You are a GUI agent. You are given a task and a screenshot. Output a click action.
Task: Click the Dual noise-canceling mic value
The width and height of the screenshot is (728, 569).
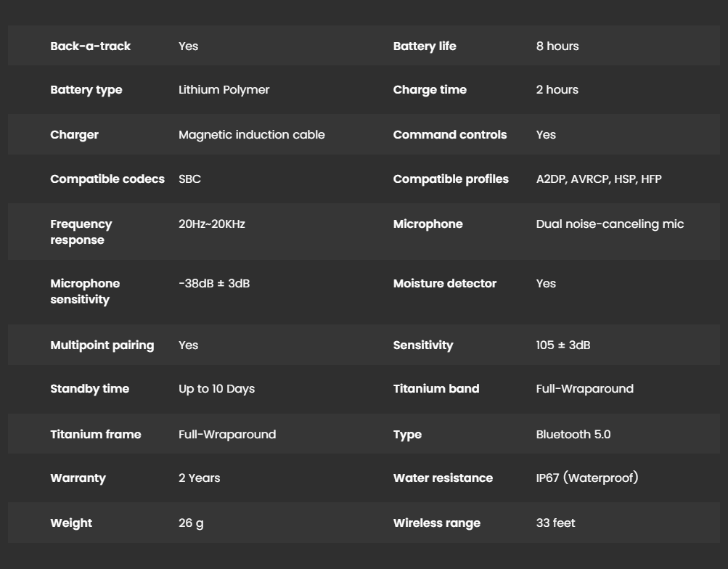[x=610, y=224]
